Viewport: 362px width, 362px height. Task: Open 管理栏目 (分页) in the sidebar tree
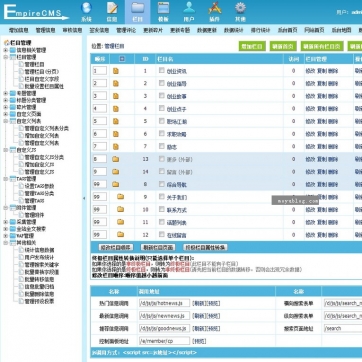coord(42,72)
